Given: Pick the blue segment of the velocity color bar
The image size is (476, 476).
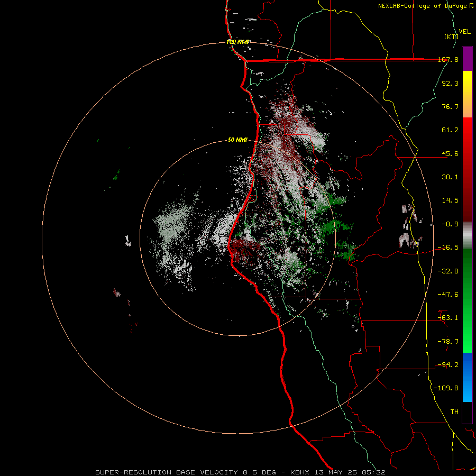Looking at the screenshot, I should click(467, 377).
